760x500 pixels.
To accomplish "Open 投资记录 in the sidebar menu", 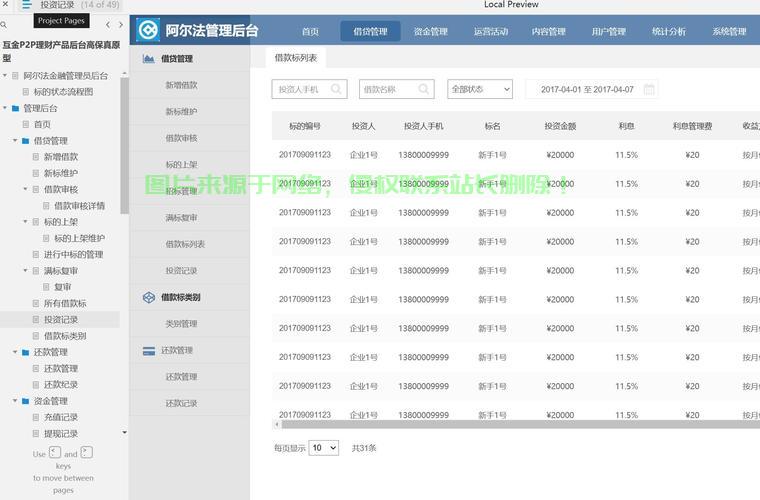I will (181, 271).
